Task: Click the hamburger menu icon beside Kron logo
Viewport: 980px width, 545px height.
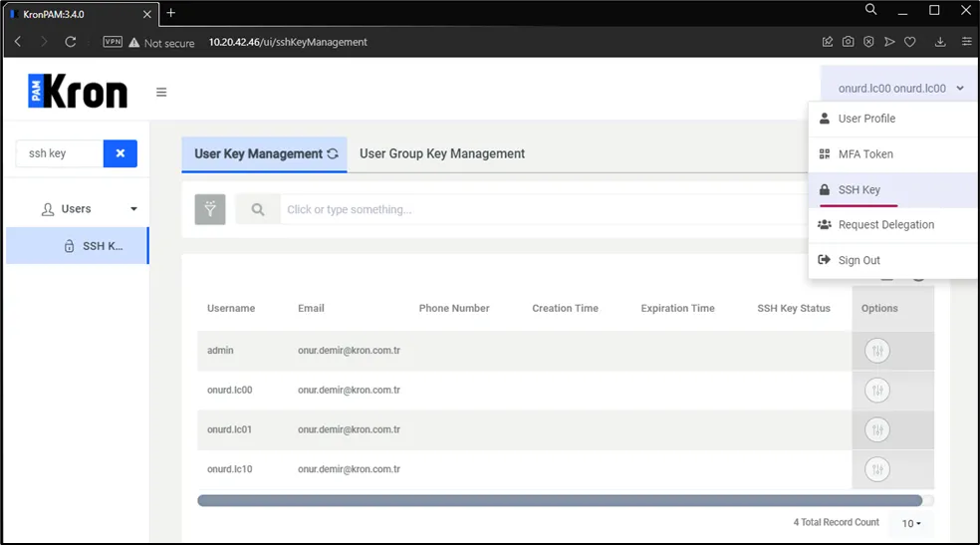Action: pos(161,93)
